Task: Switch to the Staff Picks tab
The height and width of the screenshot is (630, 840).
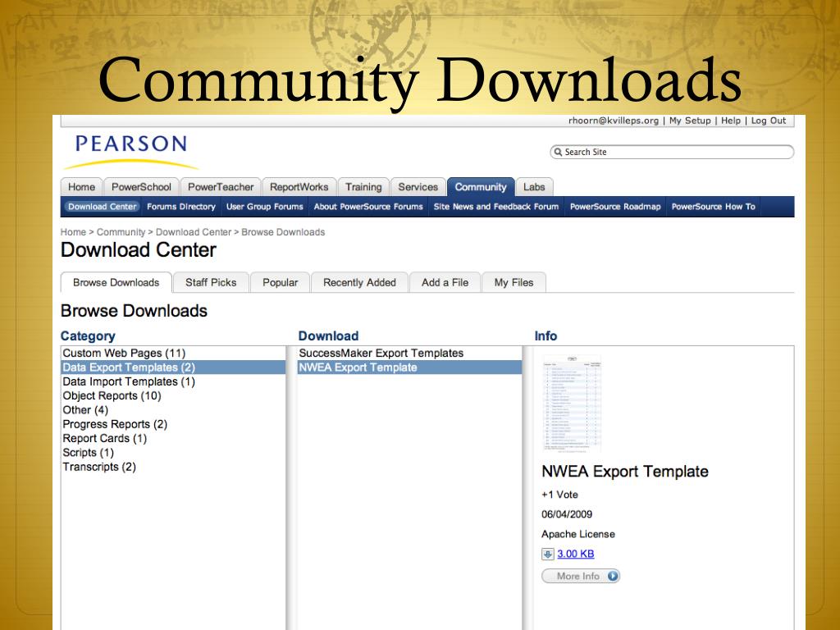Action: (x=211, y=282)
